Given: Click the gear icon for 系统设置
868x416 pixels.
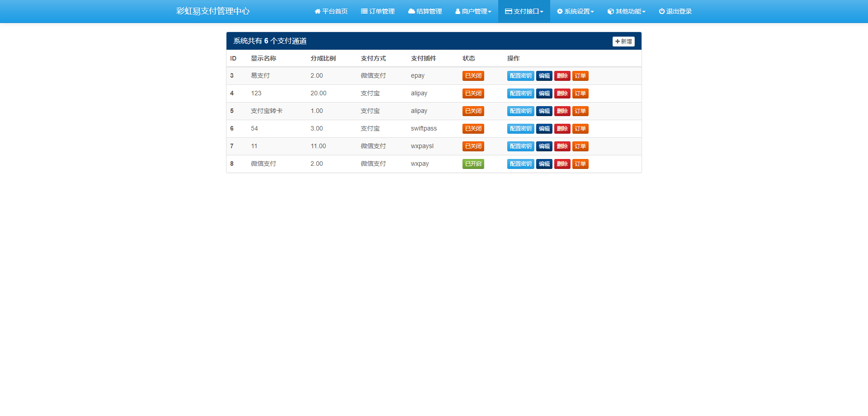Looking at the screenshot, I should tap(560, 11).
